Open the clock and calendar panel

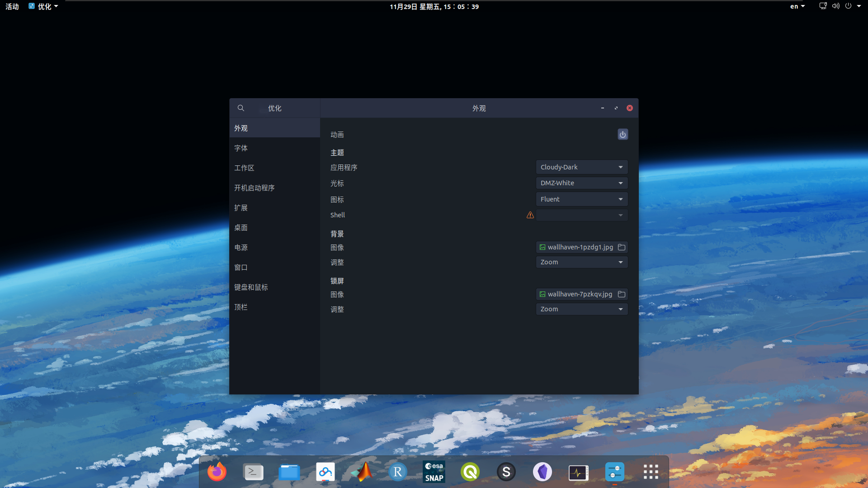434,6
